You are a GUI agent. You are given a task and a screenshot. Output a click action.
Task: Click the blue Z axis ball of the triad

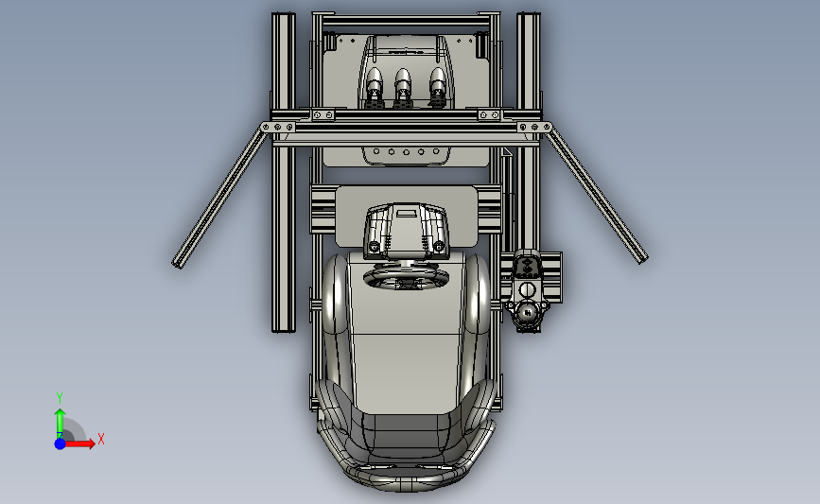60,443
